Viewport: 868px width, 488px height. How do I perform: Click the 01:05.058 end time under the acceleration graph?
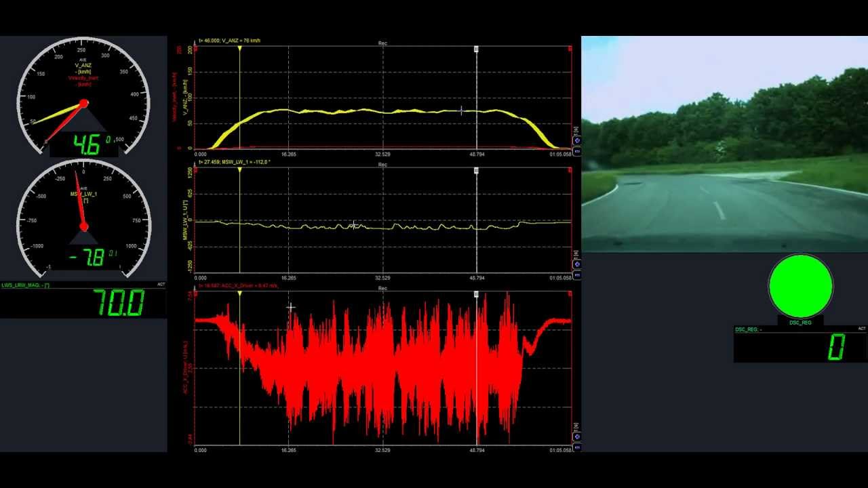click(560, 450)
